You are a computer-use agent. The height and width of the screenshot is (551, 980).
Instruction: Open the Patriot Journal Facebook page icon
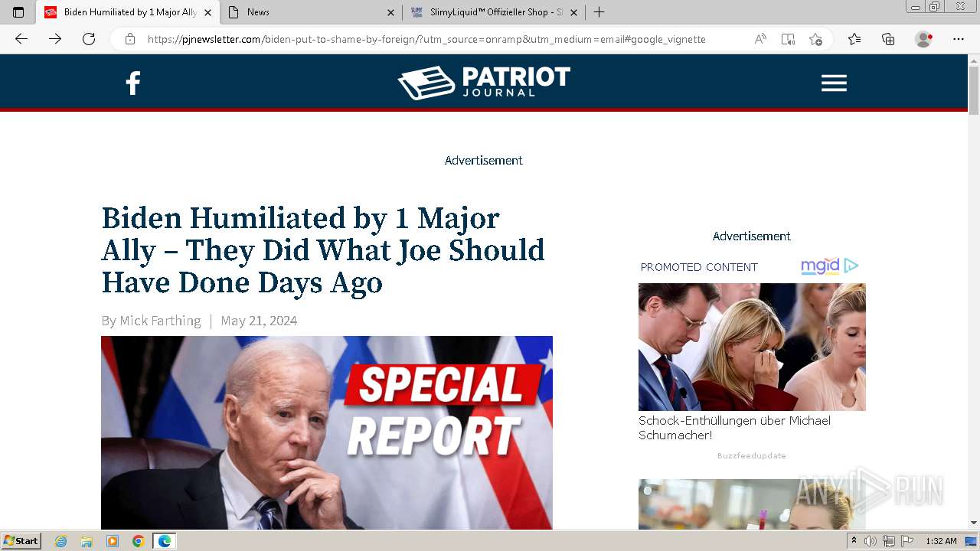click(x=133, y=83)
